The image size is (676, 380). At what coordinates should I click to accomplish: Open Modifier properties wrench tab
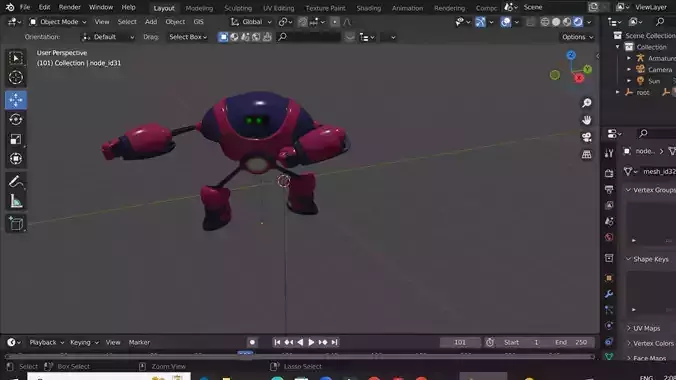(609, 294)
